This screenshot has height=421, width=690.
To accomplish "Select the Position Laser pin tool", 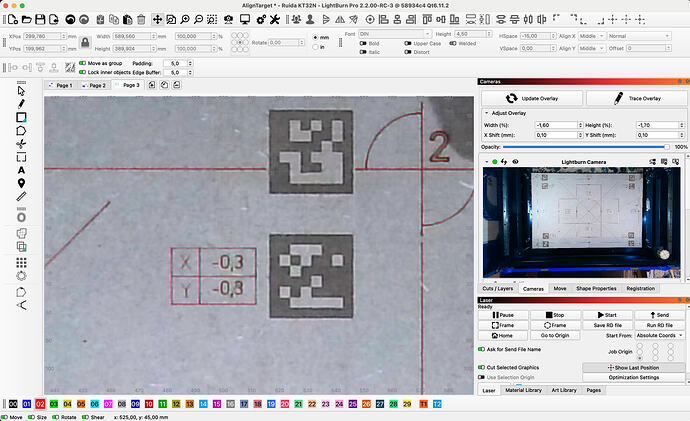I will [x=21, y=183].
